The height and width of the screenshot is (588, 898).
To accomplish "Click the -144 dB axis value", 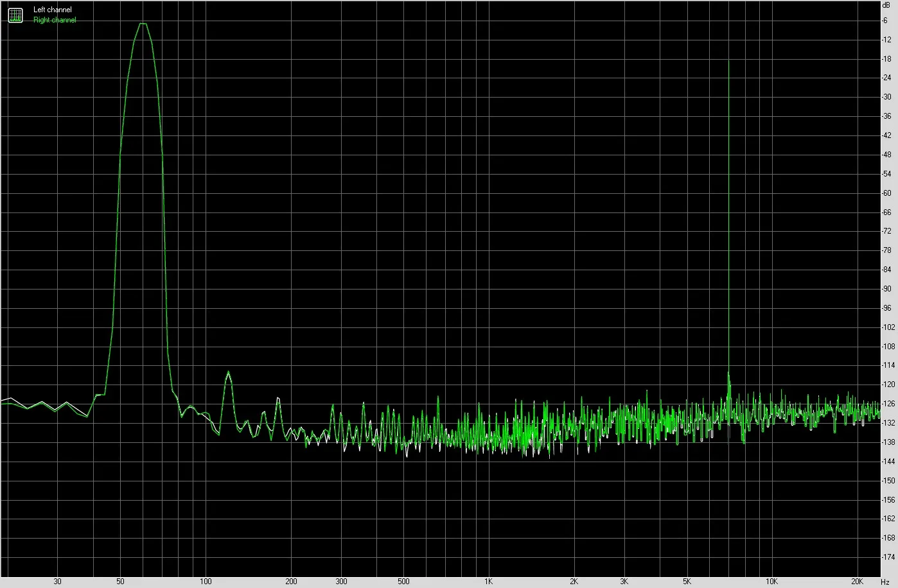I will pos(888,462).
